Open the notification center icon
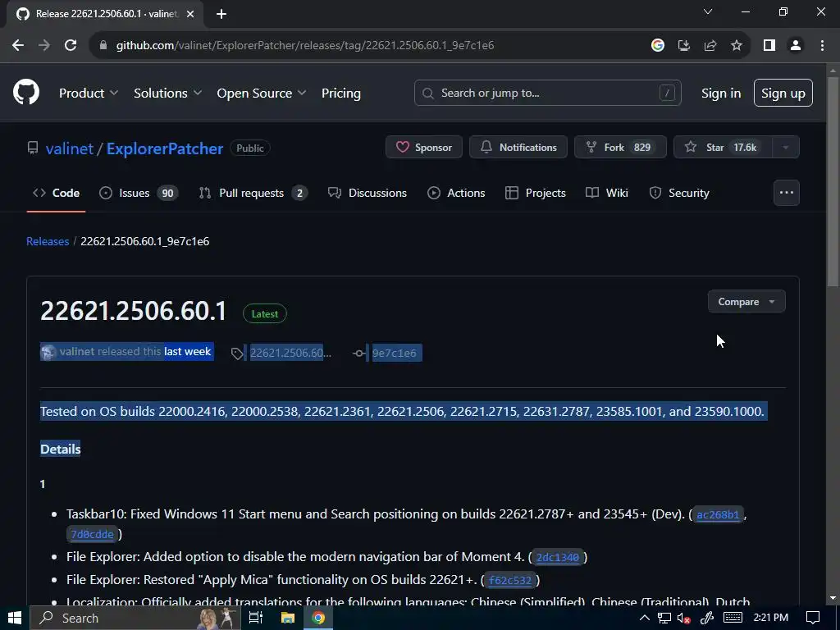Viewport: 840px width, 630px height. coord(813,619)
